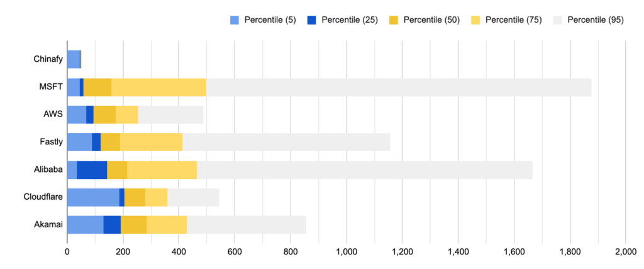The height and width of the screenshot is (269, 644).
Task: Click the Chinafy light blue bar
Action: click(x=74, y=59)
